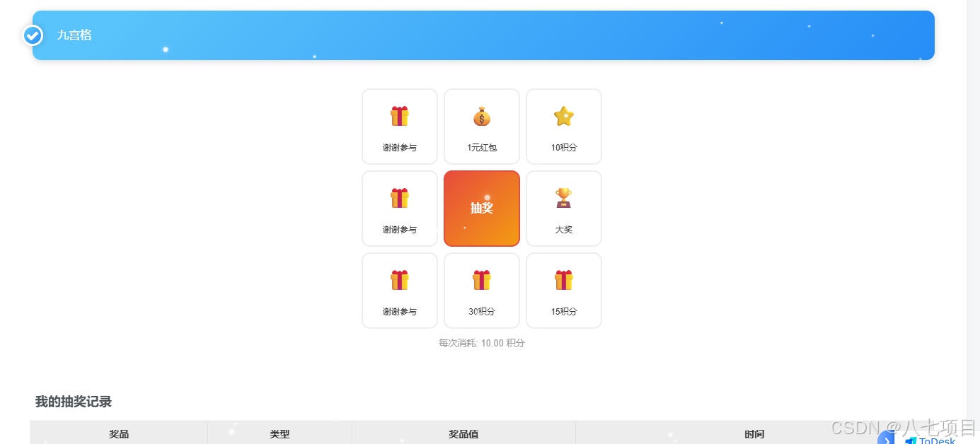Click the 谢谢参与 gift icon beside 30积分

[400, 280]
